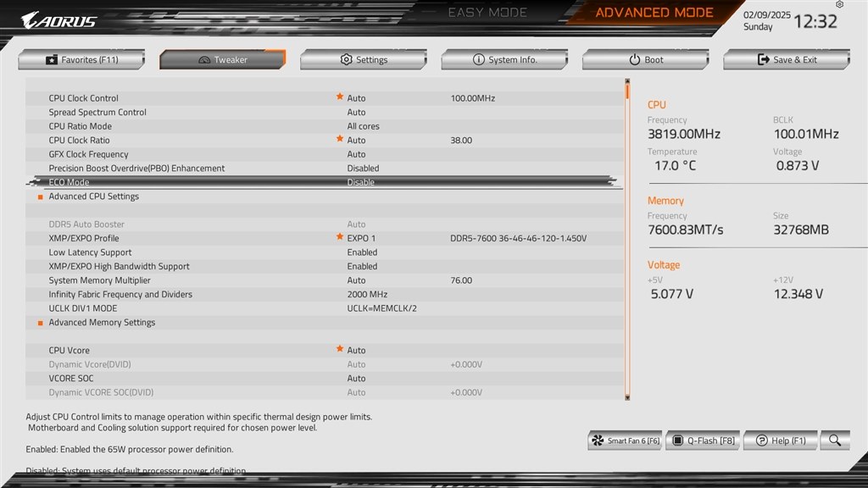Screen dimensions: 868x488
Task: Select the Spread Spectrum Control label
Action: tap(97, 113)
